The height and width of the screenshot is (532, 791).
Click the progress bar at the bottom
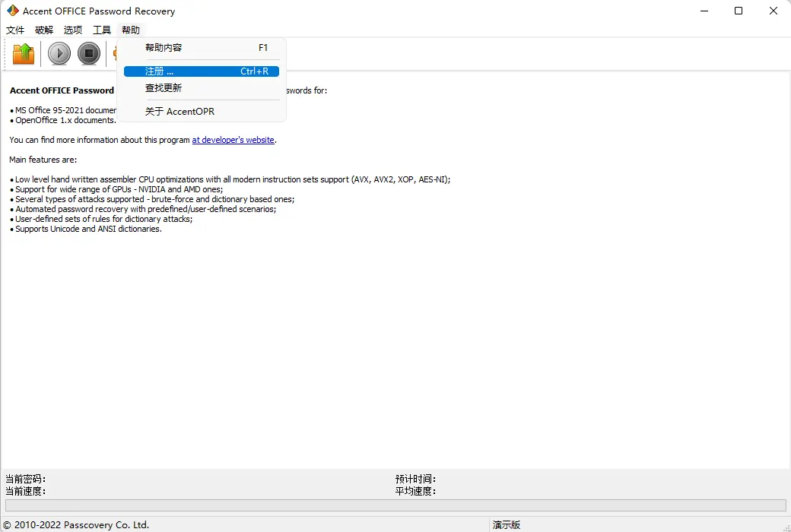(x=395, y=505)
